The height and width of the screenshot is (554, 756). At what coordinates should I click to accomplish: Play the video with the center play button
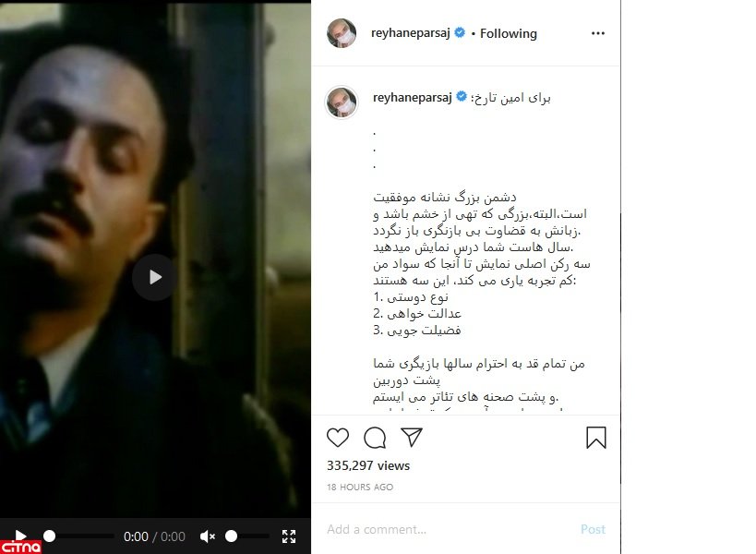point(155,277)
